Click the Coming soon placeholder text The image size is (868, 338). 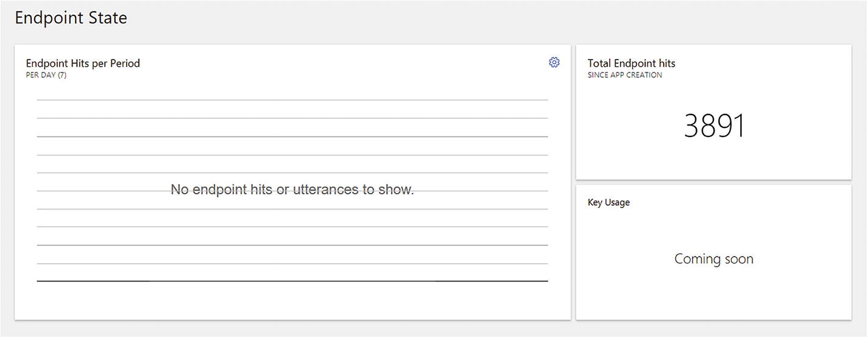point(714,259)
